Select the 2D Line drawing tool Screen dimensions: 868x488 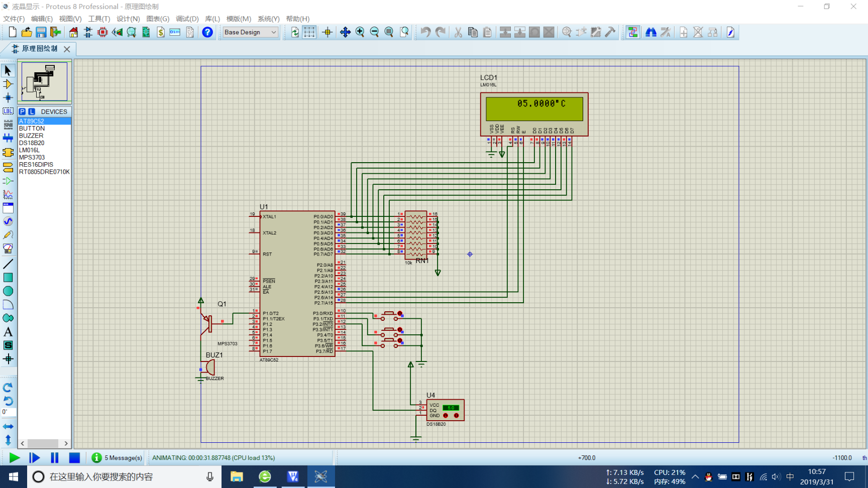click(8, 264)
